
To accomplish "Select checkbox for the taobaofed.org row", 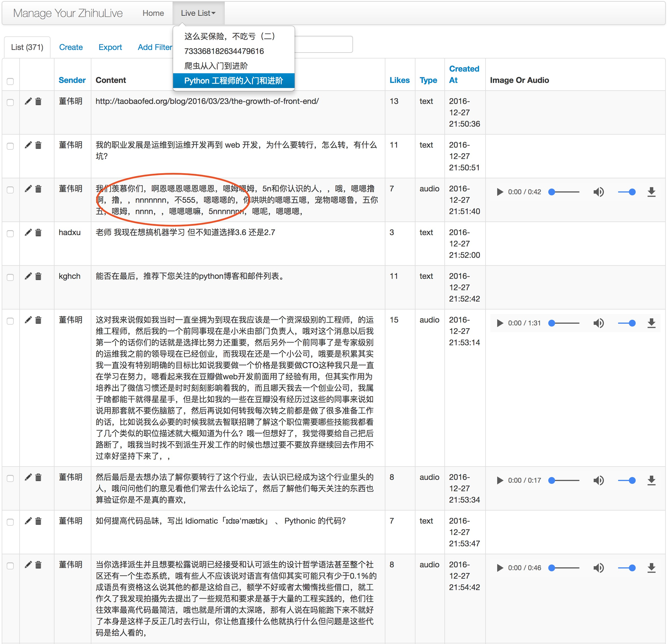I will (x=10, y=102).
